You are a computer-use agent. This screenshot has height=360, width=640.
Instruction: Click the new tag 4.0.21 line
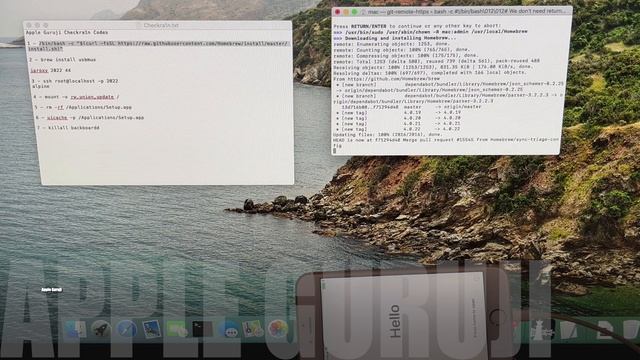point(398,124)
